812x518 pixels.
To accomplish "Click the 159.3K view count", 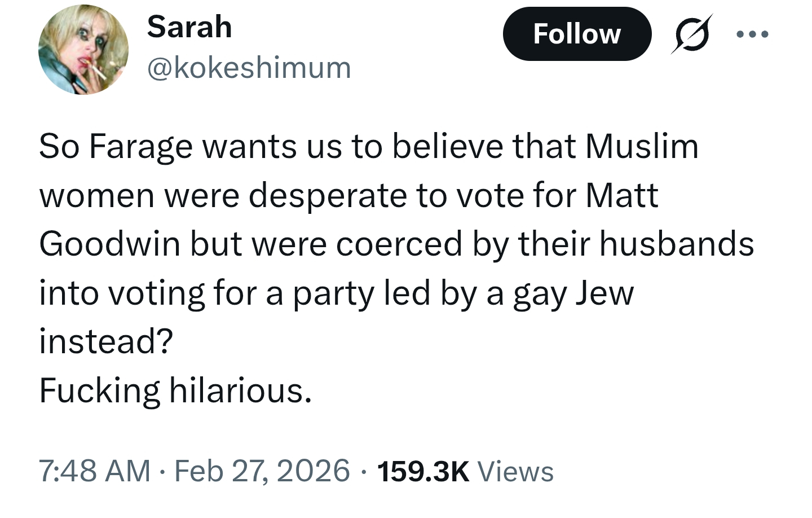I will click(x=423, y=472).
